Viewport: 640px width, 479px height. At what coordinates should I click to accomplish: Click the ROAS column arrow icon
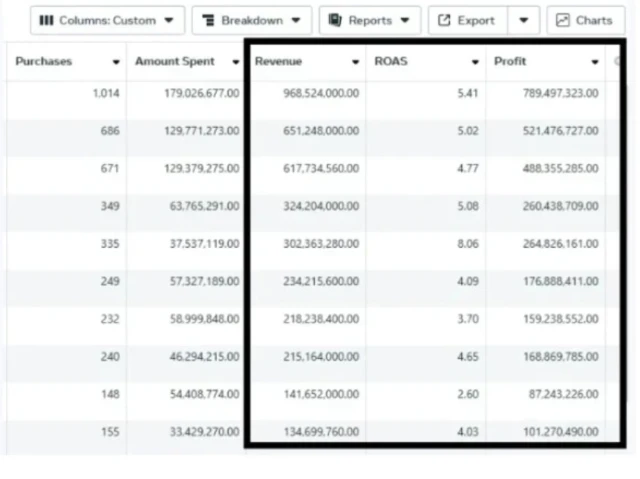[x=475, y=62]
